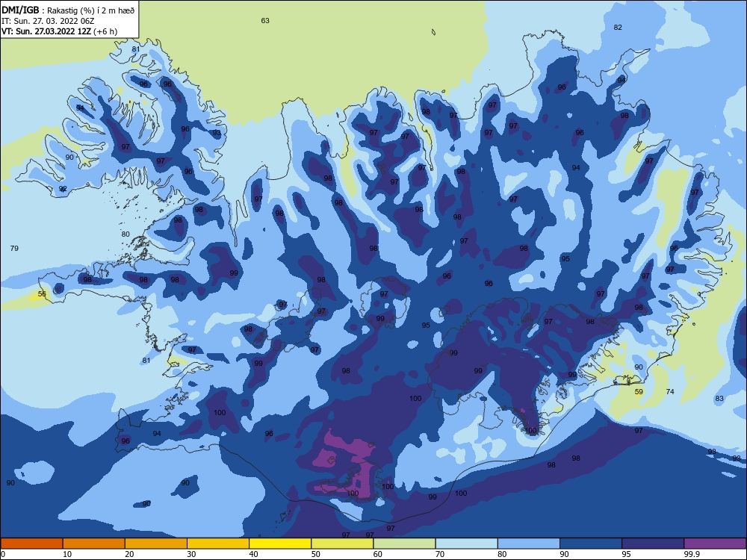
Task: Select the 30–40 golden legend swatch
Action: [218, 544]
